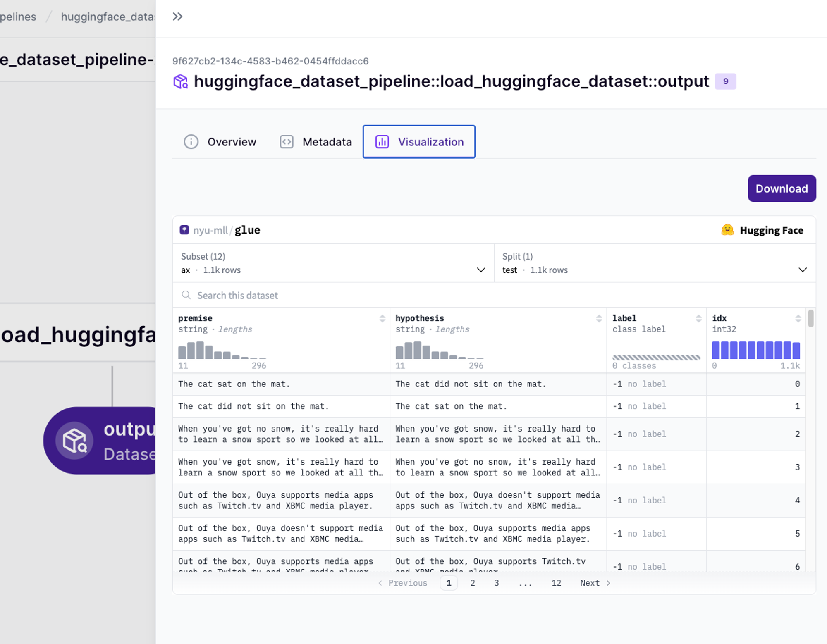The image size is (827, 644).
Task: Click the artifact ID 9f627cb2 text
Action: (270, 61)
